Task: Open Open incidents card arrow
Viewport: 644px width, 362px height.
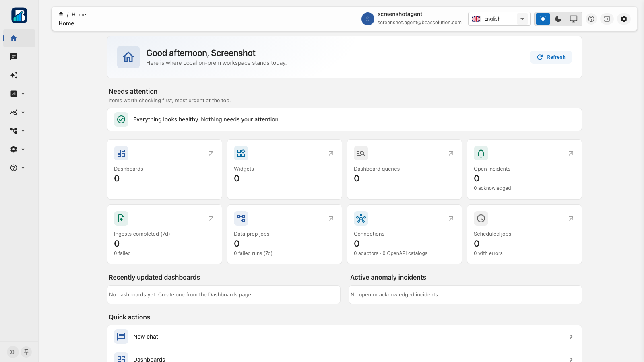Action: point(571,153)
